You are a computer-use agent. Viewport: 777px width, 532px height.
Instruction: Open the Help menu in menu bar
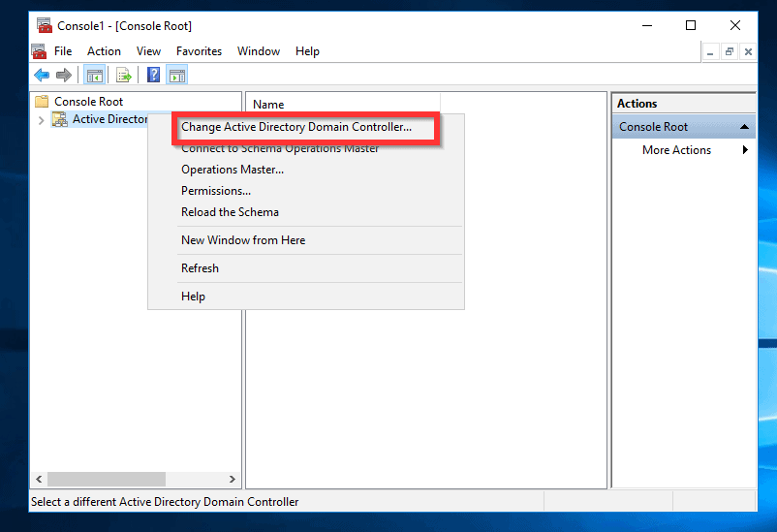pyautogui.click(x=307, y=51)
